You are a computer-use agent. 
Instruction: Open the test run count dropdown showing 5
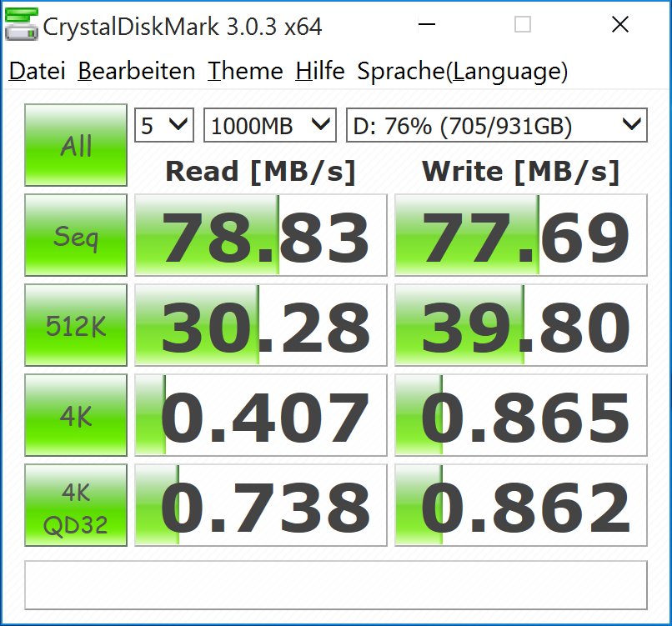coord(163,124)
